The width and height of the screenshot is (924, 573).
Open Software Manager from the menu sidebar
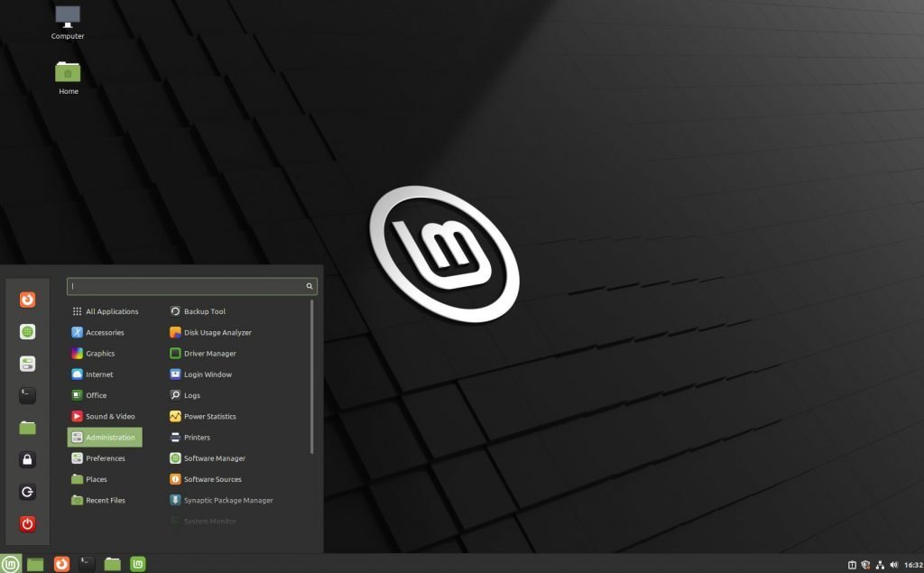tap(27, 331)
